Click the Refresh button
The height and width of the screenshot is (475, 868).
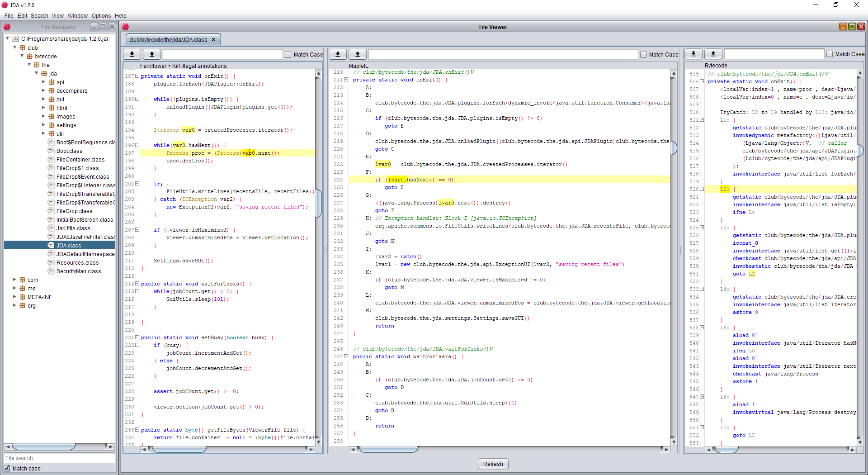tap(493, 464)
